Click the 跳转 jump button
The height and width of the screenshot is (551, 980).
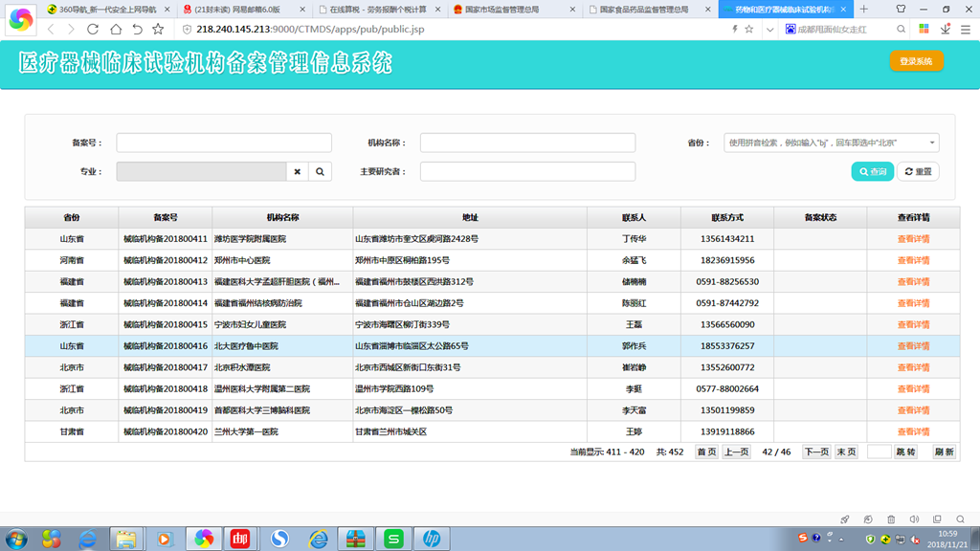click(x=905, y=452)
